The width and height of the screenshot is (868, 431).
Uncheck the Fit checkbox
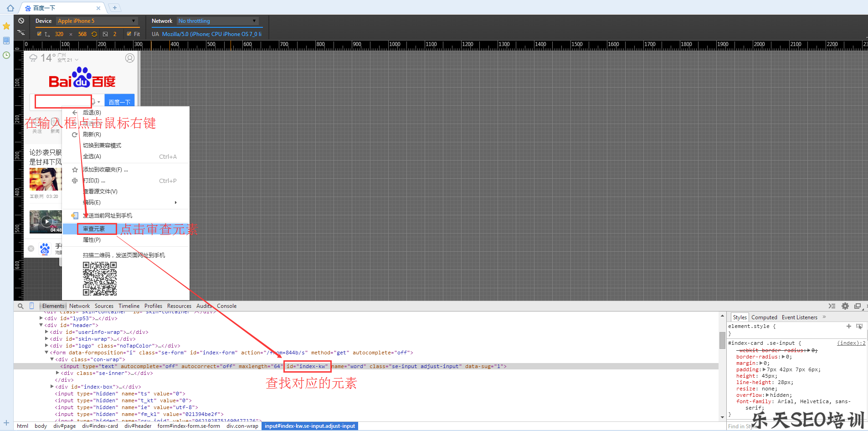pyautogui.click(x=129, y=34)
